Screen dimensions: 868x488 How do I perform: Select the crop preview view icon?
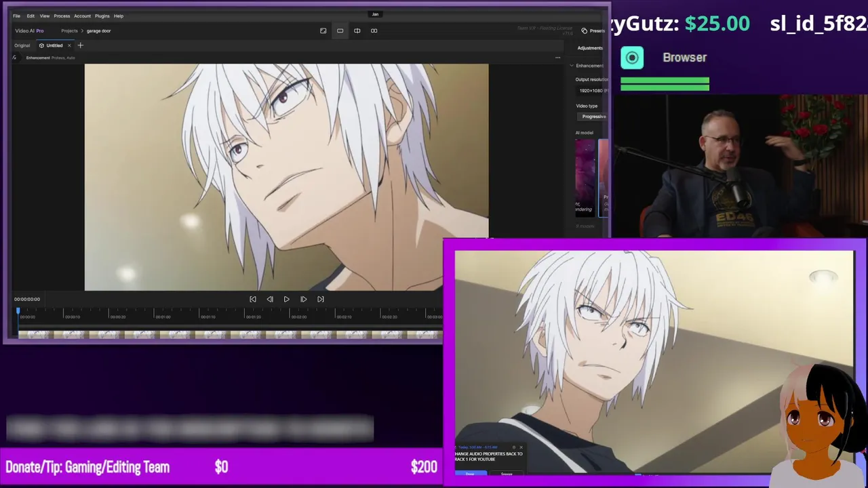tap(323, 30)
